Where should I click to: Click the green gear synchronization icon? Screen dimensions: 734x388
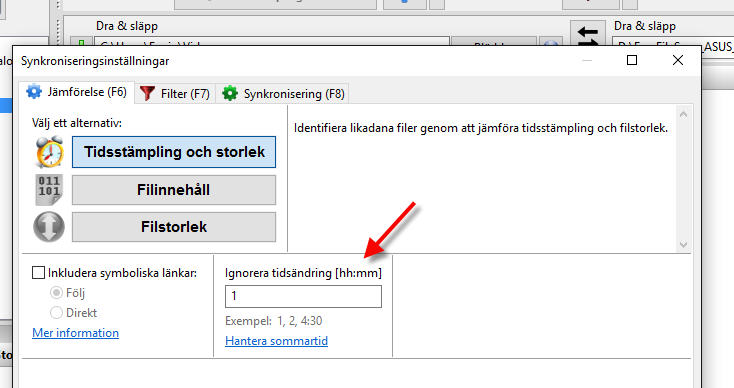tap(230, 93)
